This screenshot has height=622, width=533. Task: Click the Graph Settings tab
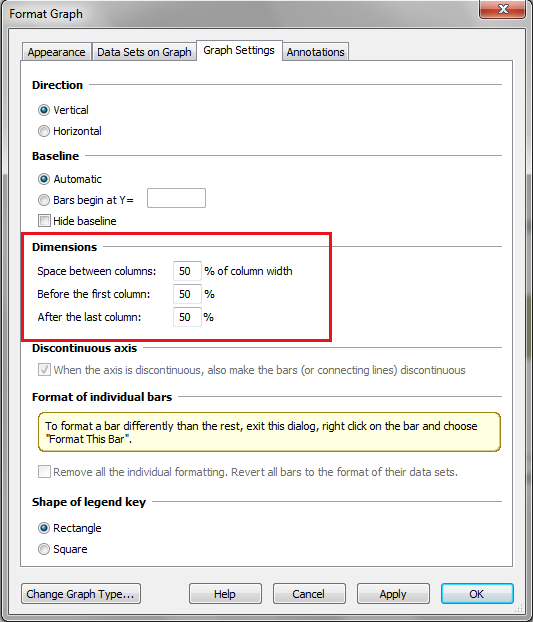pyautogui.click(x=239, y=50)
